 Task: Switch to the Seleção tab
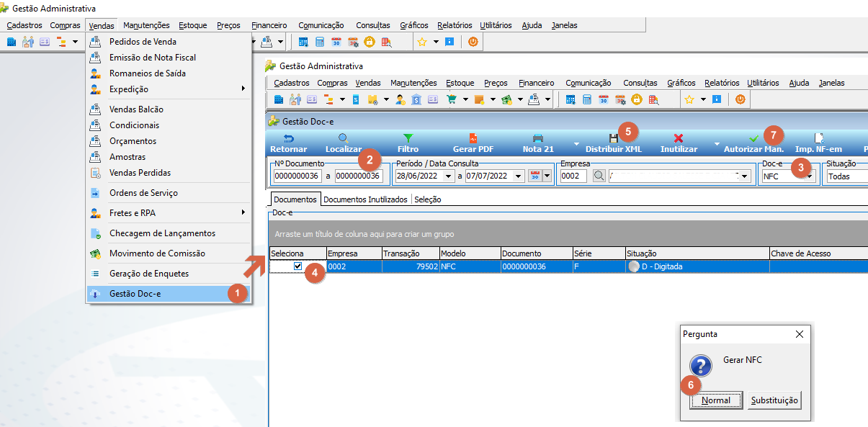click(x=428, y=199)
